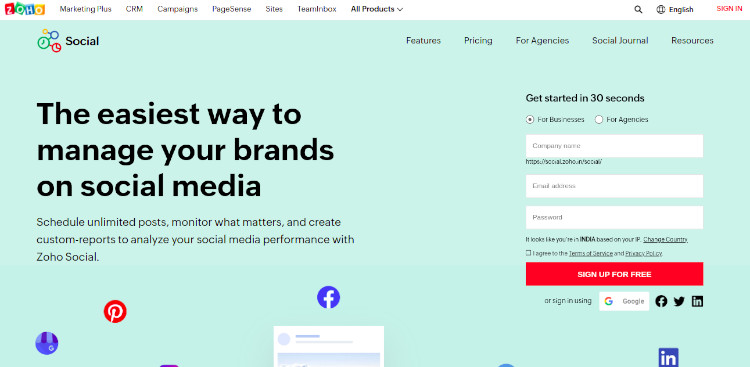Click the SIGN UP FOR FREE button

[x=614, y=274]
